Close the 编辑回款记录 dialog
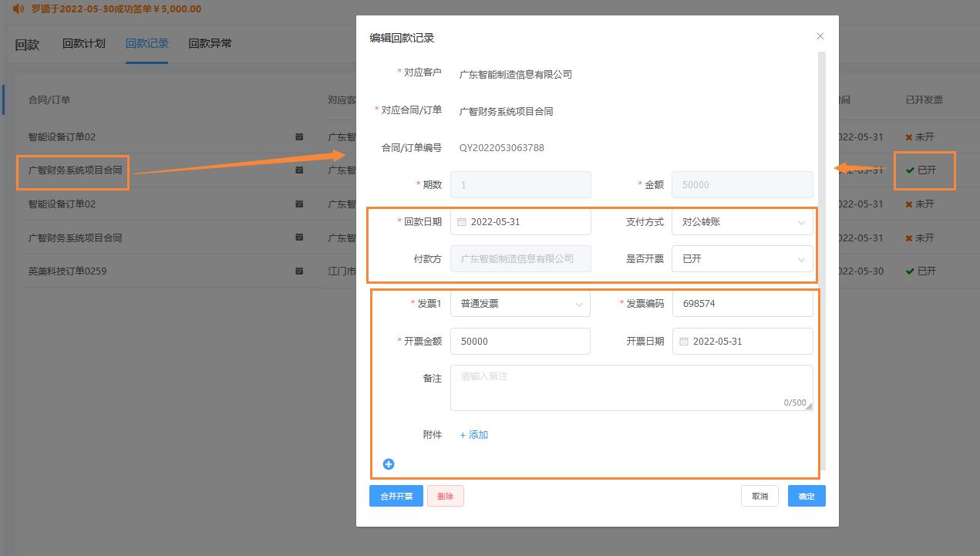Image resolution: width=980 pixels, height=556 pixels. [x=820, y=36]
